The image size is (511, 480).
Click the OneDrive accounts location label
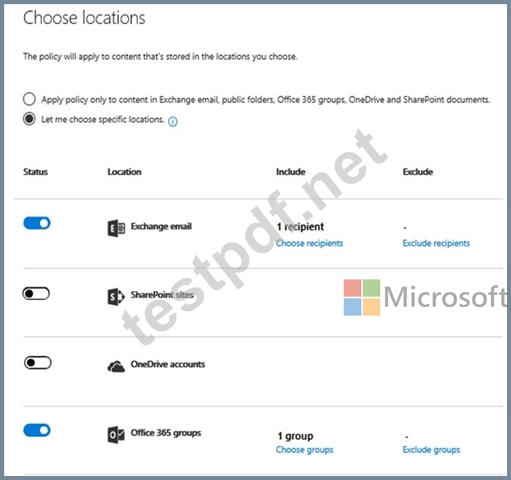click(168, 364)
